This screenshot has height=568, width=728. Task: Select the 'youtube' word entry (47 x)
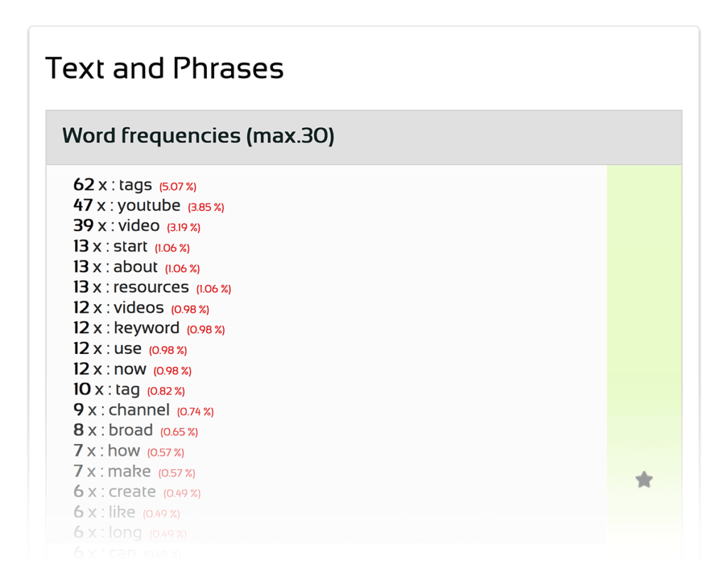(149, 206)
